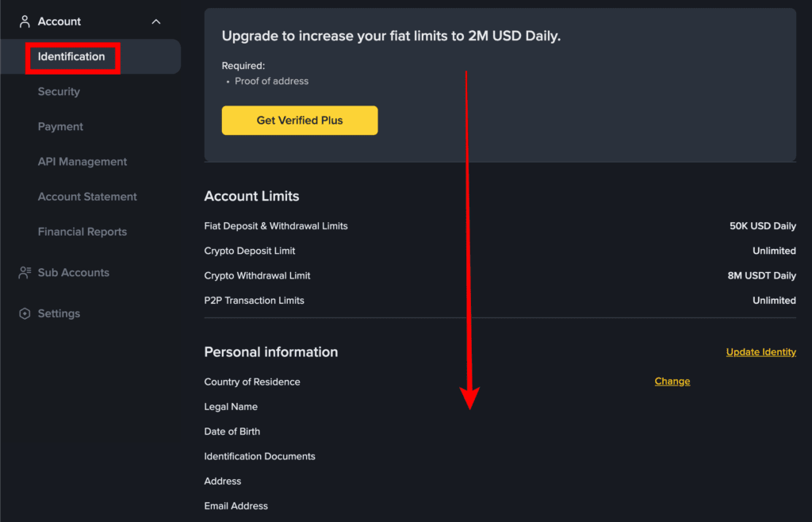Click the Personal information heading
Screen dimensions: 812x522
(270, 352)
